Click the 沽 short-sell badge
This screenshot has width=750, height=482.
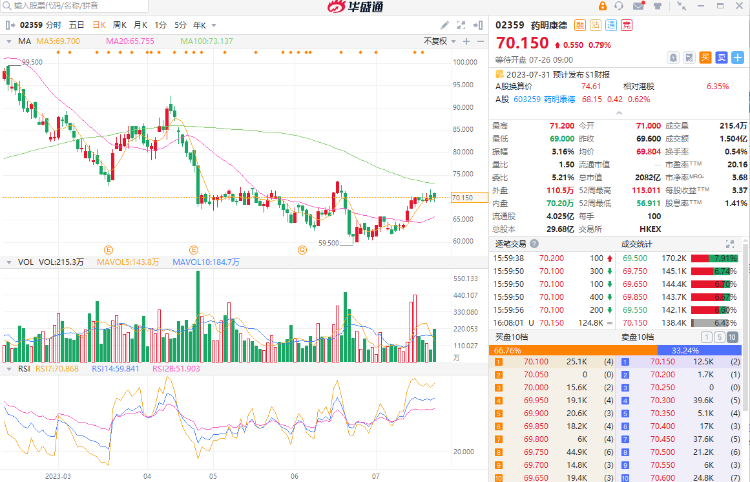point(596,25)
